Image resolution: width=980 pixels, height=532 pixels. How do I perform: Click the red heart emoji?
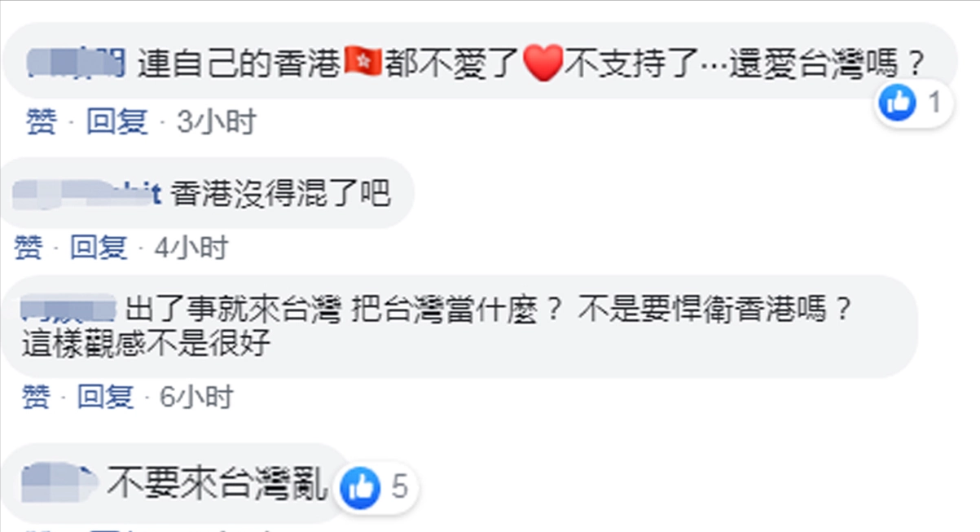[543, 64]
